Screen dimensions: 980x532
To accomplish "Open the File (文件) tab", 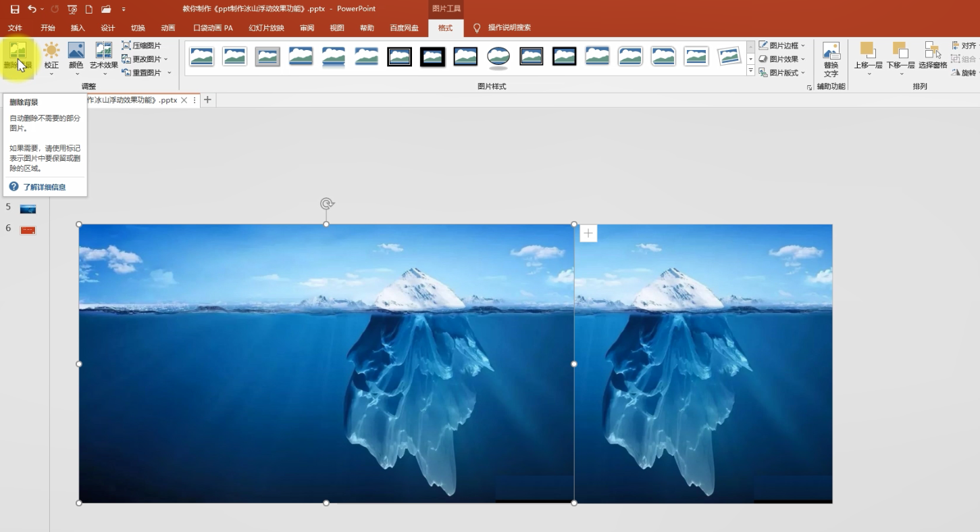I will pyautogui.click(x=15, y=28).
